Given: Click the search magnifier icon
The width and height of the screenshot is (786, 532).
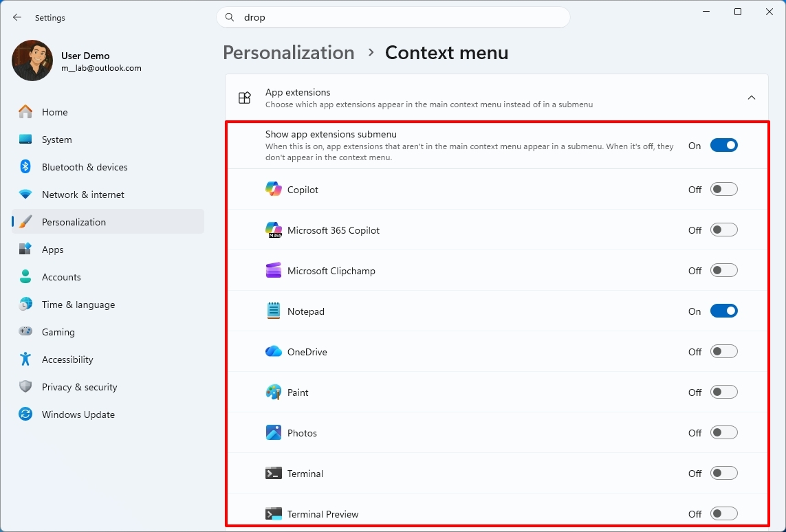Looking at the screenshot, I should pyautogui.click(x=230, y=18).
